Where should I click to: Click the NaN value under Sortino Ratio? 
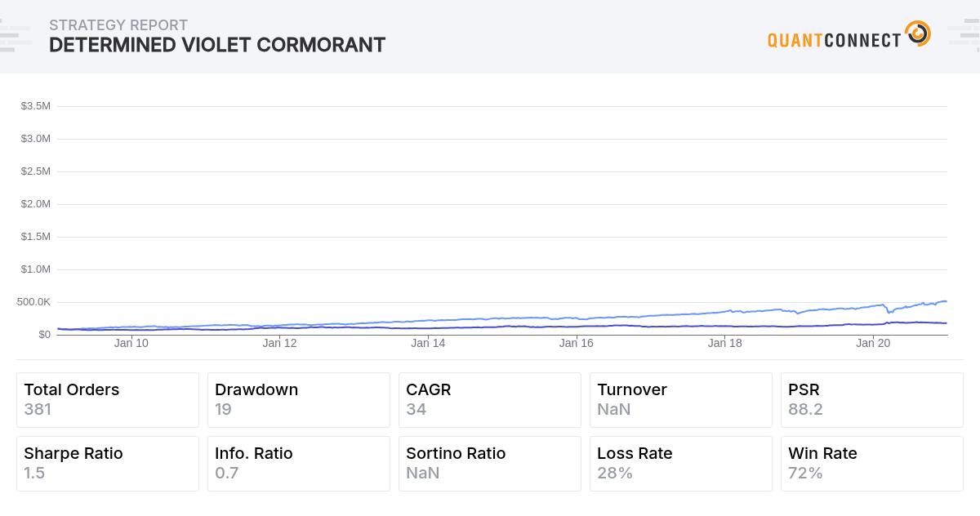423,473
